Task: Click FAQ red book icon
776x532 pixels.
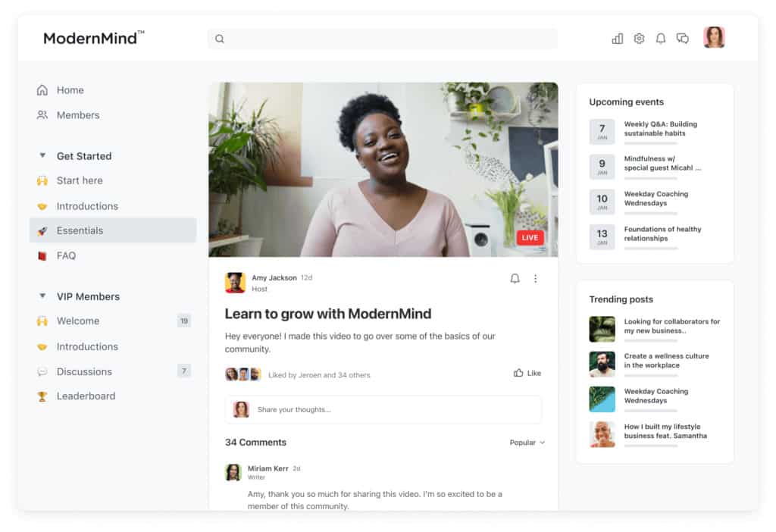Action: pyautogui.click(x=42, y=256)
